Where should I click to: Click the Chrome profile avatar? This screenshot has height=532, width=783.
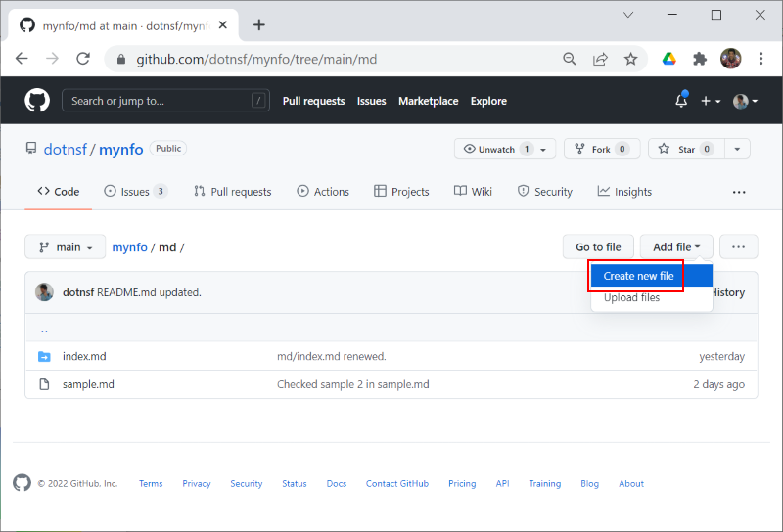[730, 59]
